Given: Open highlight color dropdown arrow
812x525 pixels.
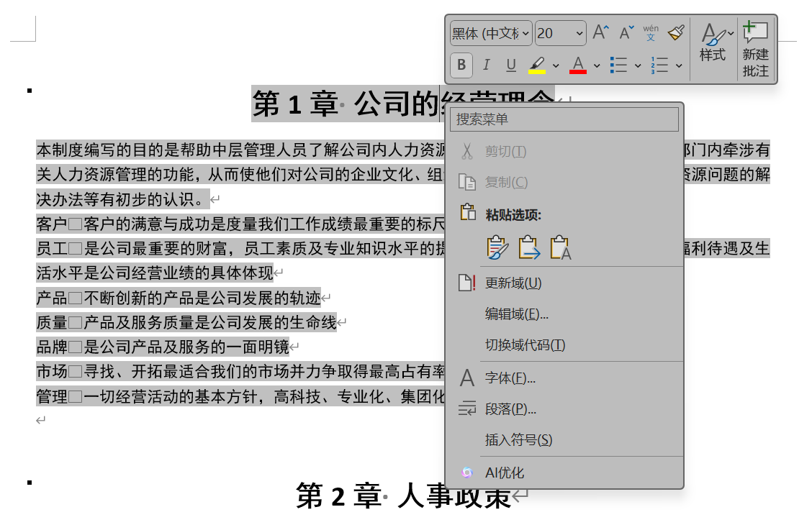Looking at the screenshot, I should 556,65.
